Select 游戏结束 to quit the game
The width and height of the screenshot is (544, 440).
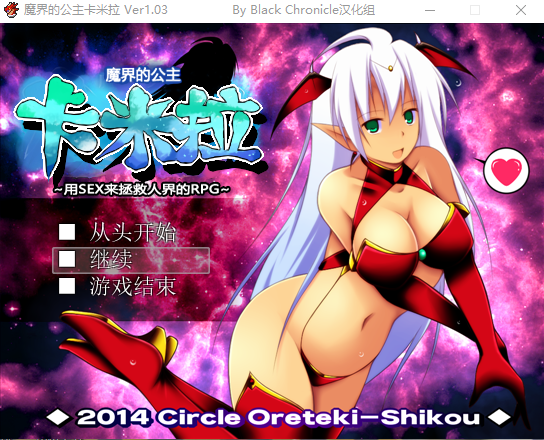(x=133, y=286)
